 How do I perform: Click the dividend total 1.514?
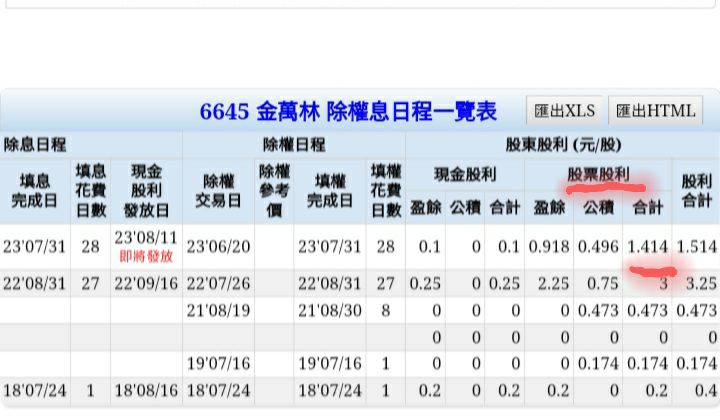(697, 247)
